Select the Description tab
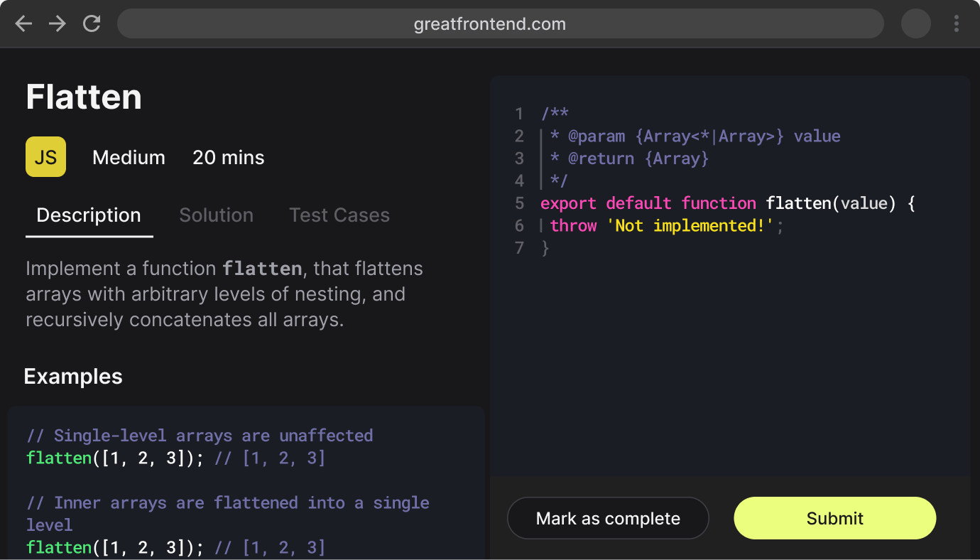 click(89, 215)
